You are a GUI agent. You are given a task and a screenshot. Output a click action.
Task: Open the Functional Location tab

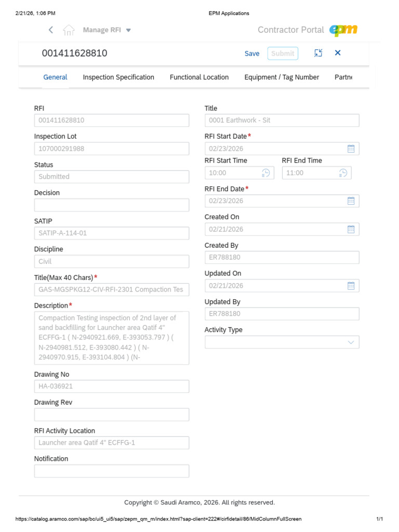point(199,77)
